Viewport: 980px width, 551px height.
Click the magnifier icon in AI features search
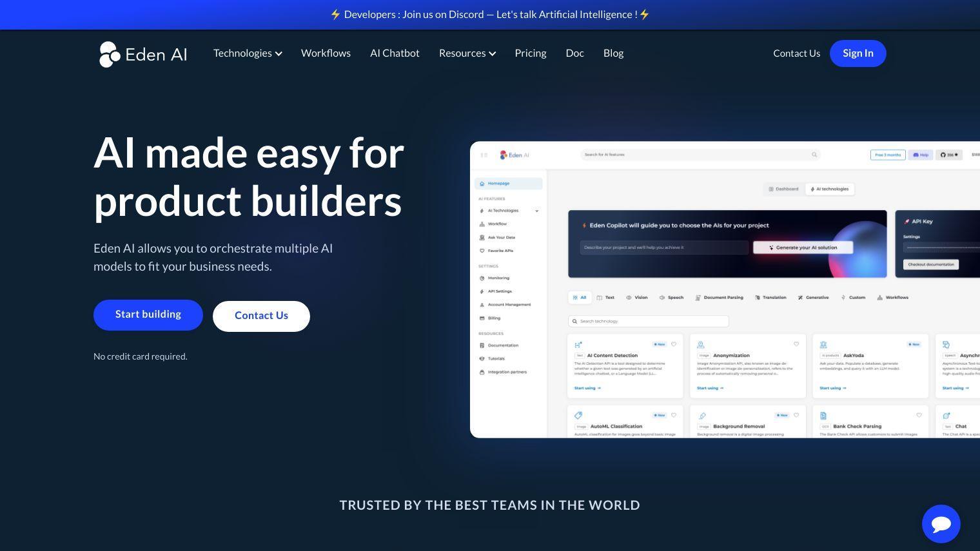pos(814,155)
